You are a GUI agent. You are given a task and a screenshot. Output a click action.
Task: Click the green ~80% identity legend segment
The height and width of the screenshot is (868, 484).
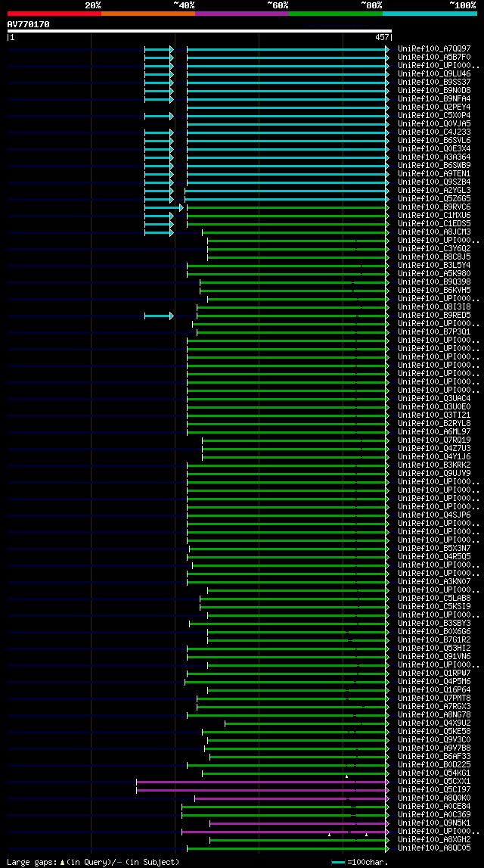click(x=336, y=14)
